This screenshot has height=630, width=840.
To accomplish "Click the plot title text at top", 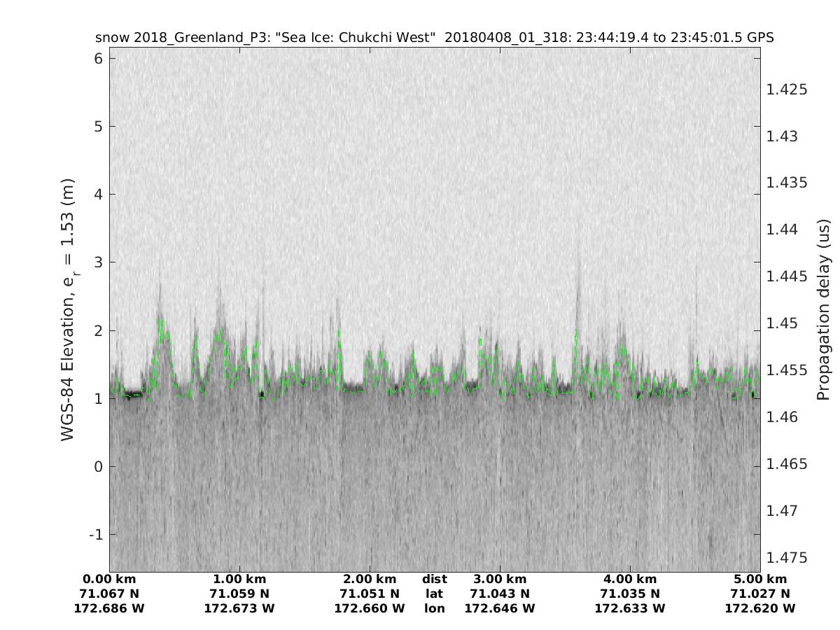I will 434,38.
